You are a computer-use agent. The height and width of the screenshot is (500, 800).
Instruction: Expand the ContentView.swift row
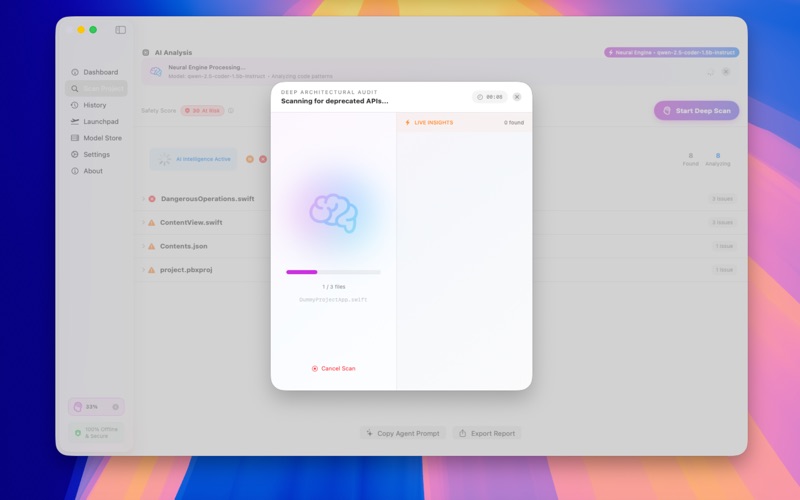click(x=143, y=222)
